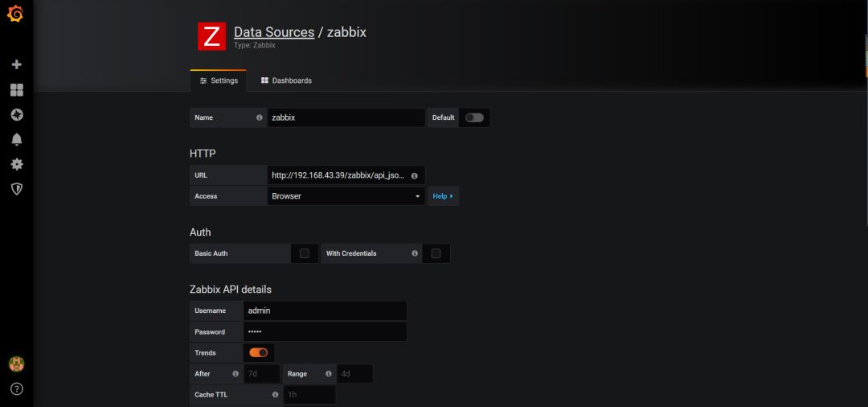Click the Cache TTL field showing 1h
Viewport: 868px width, 407px height.
pos(309,395)
